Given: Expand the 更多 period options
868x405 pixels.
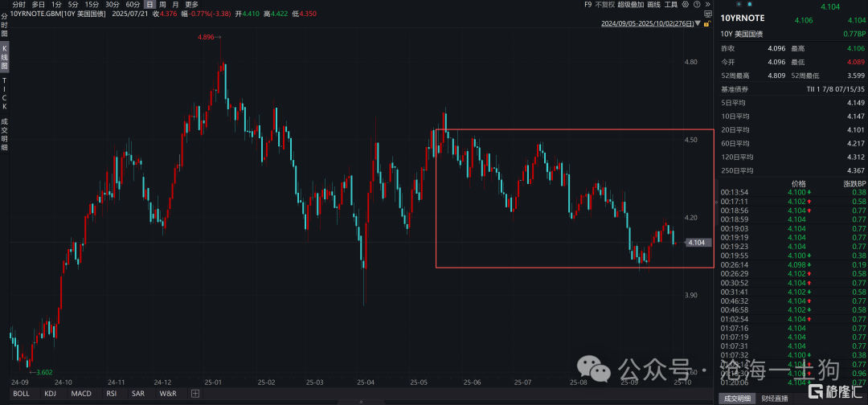Looking at the screenshot, I should [x=191, y=5].
